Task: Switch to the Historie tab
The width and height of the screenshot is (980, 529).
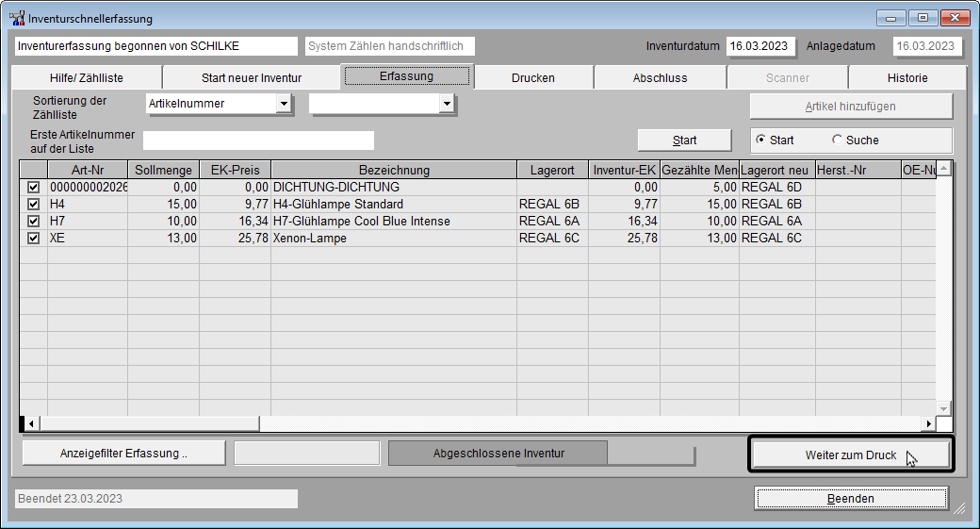Action: click(x=907, y=77)
